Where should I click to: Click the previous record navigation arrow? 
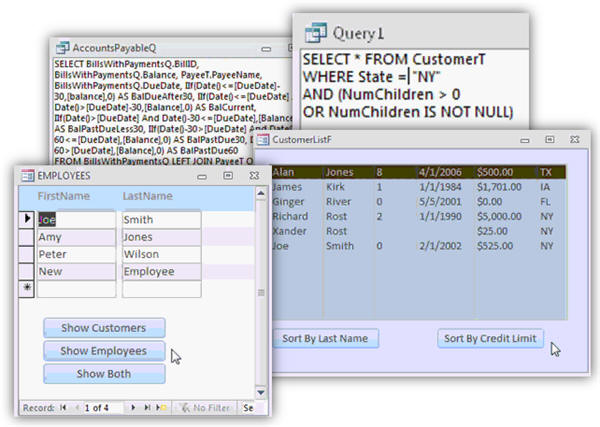[75, 408]
